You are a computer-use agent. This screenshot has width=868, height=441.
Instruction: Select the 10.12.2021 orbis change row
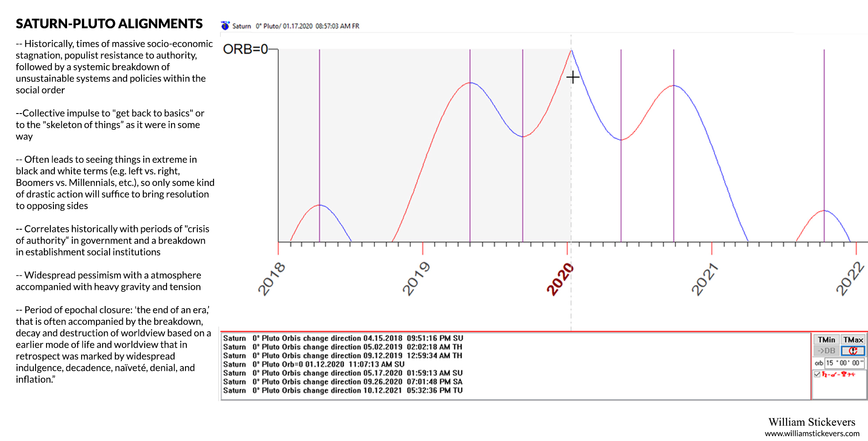(x=342, y=391)
